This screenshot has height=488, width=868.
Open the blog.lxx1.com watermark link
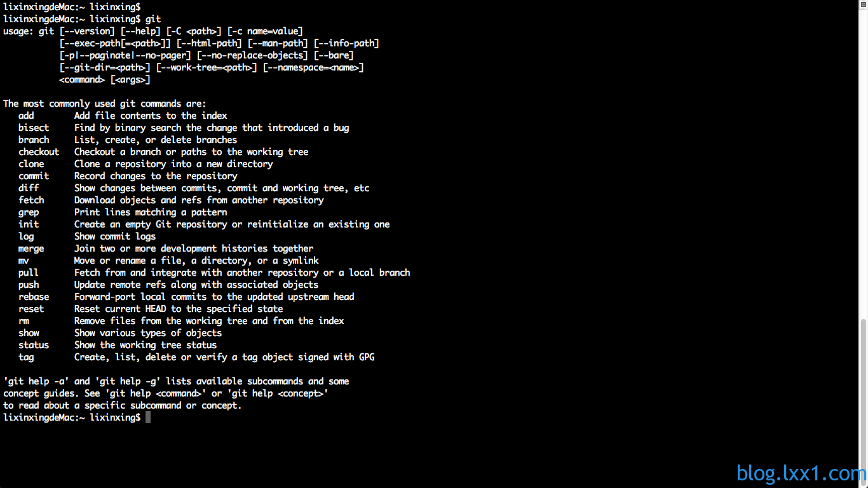pyautogui.click(x=801, y=473)
